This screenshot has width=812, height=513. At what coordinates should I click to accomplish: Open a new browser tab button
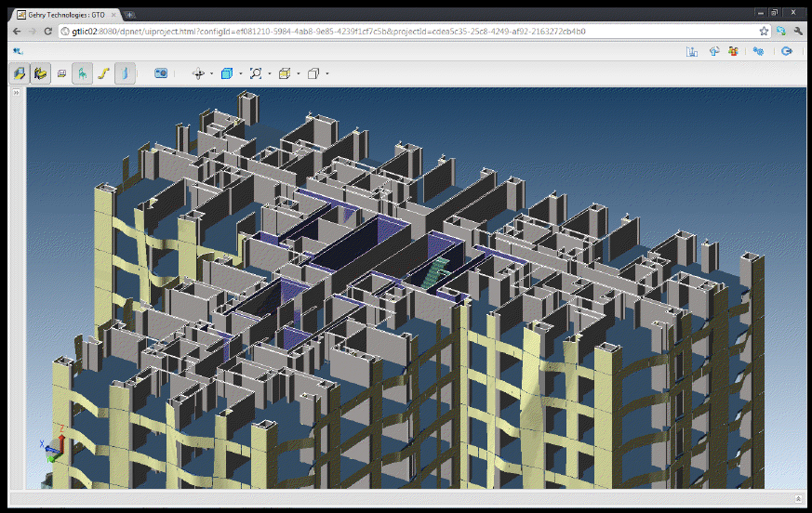[130, 15]
